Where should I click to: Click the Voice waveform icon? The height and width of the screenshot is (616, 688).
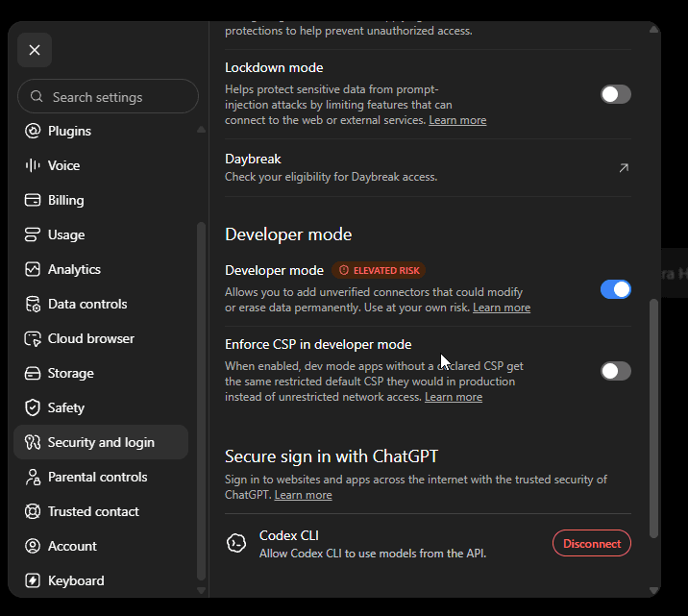click(33, 165)
